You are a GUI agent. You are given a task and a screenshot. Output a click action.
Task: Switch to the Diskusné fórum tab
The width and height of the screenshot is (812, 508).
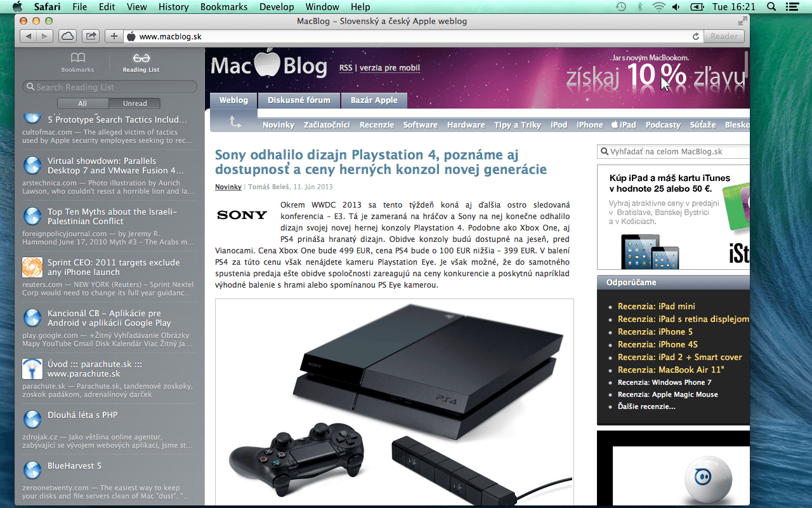(x=299, y=100)
